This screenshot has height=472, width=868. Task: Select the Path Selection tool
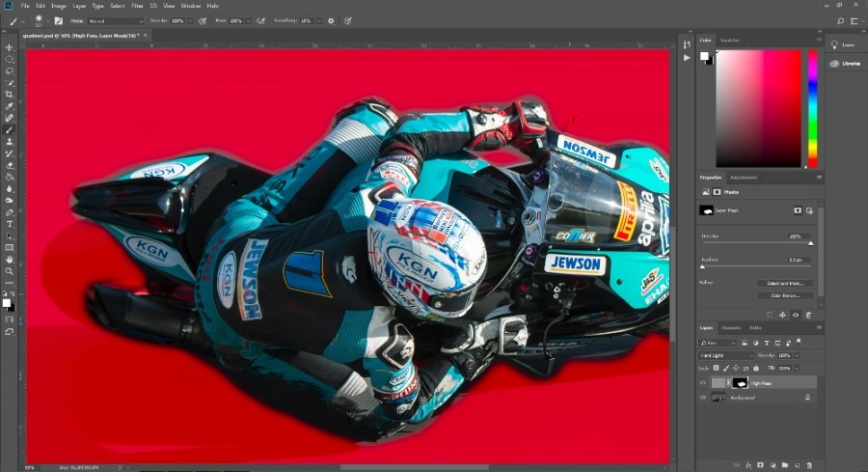pos(9,236)
